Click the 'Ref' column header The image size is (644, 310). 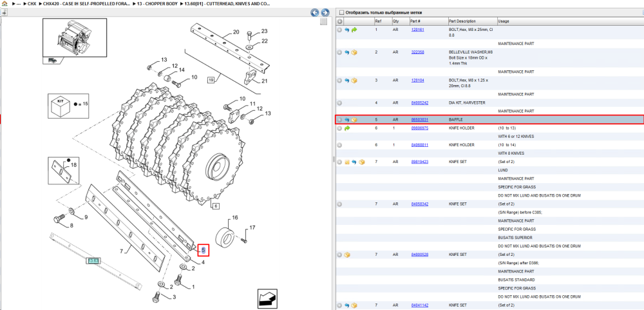point(378,21)
